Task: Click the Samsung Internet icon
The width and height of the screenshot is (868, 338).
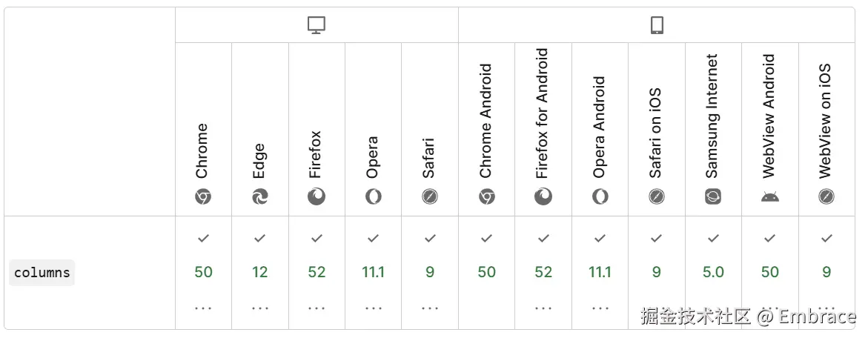Action: 713,196
